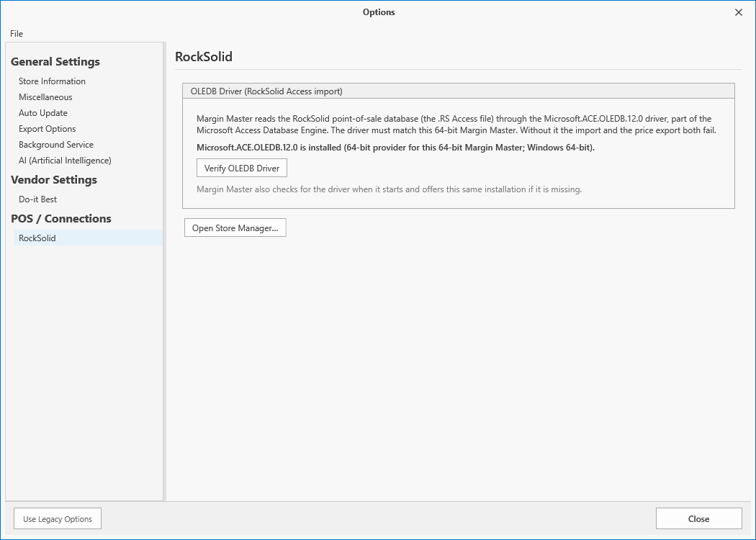The width and height of the screenshot is (756, 540).
Task: Click the RockSolid page title
Action: point(204,57)
